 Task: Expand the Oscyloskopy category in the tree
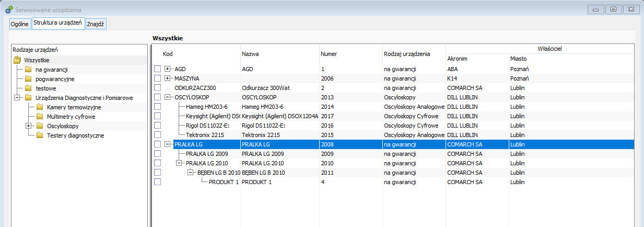[28, 126]
